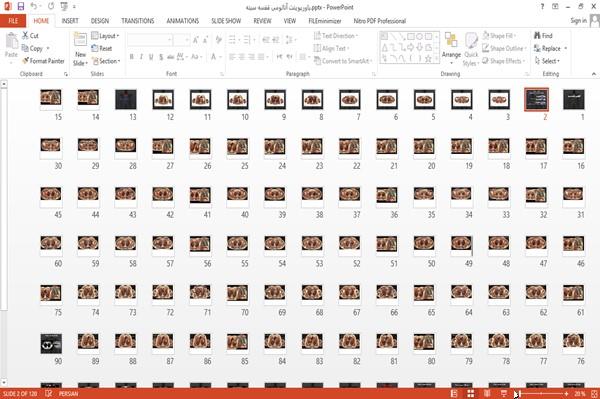The width and height of the screenshot is (600, 399).
Task: Select Slide Sorter view icon in status bar
Action: click(x=471, y=393)
